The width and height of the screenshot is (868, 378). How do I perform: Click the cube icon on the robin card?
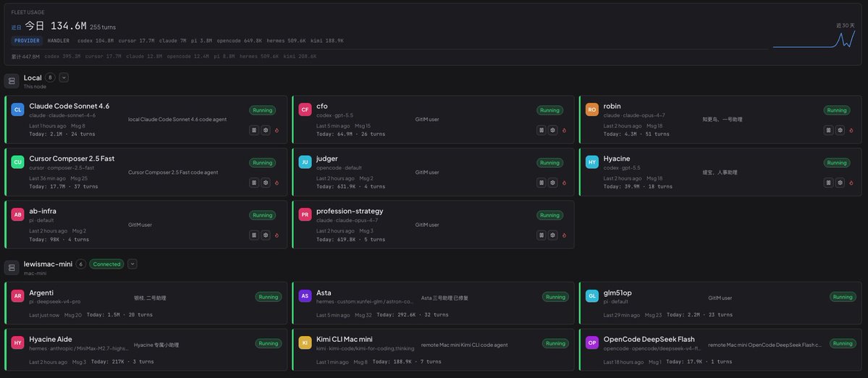(x=840, y=130)
